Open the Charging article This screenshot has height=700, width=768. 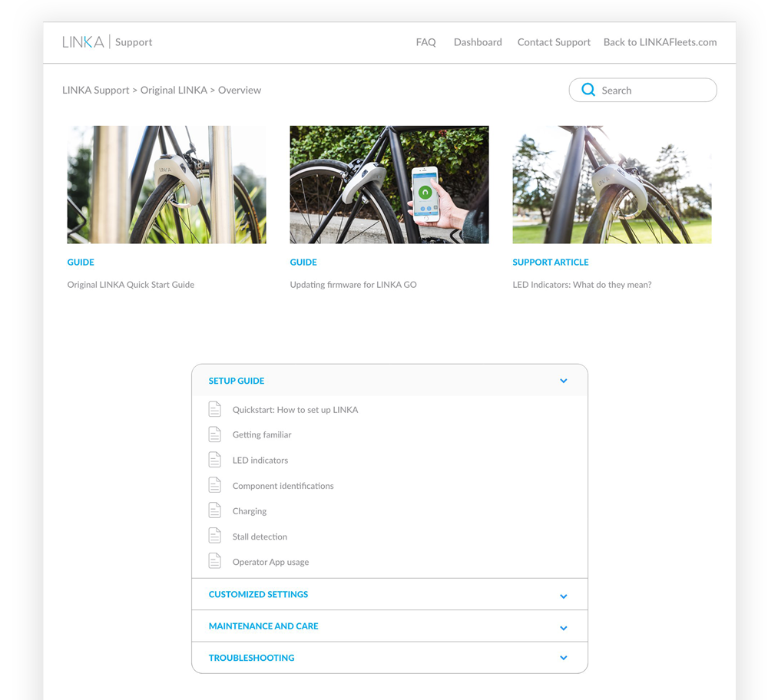point(250,511)
